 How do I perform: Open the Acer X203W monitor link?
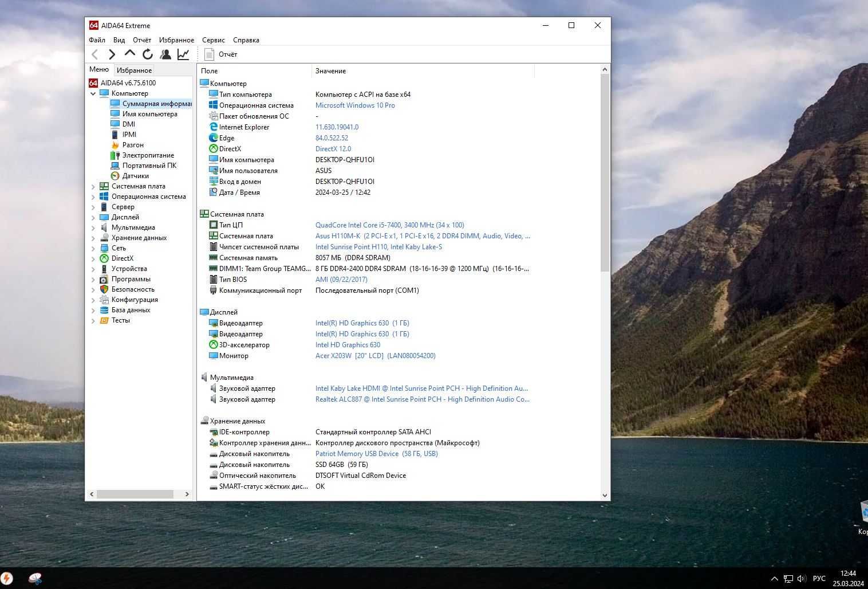[x=376, y=356]
